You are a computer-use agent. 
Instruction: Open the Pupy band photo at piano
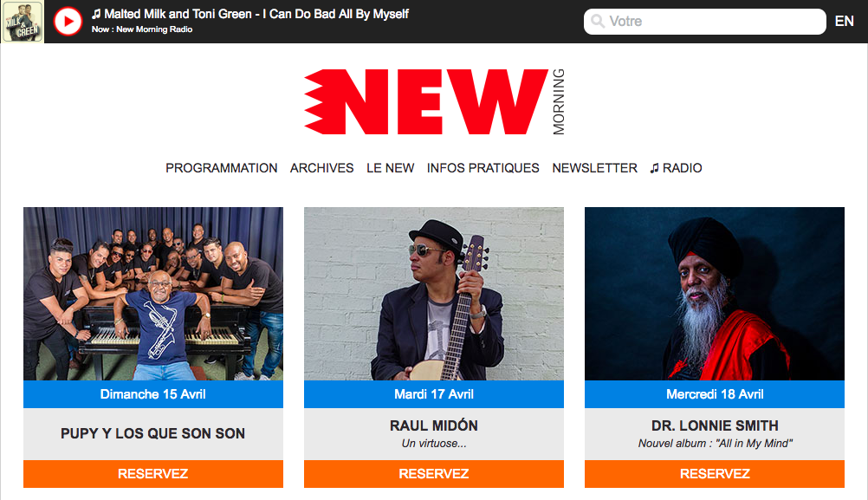pos(153,294)
